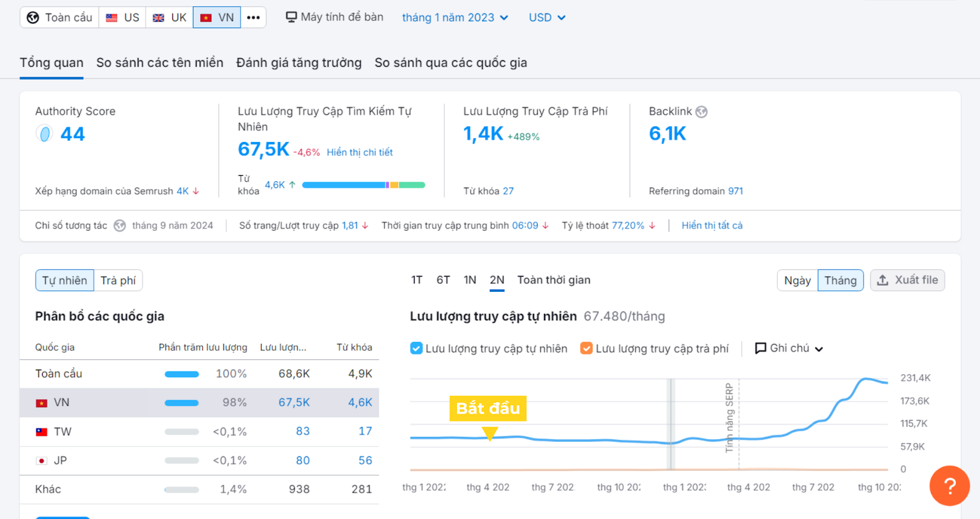
Task: Click the Taiwan flag in country table
Action: click(x=42, y=432)
